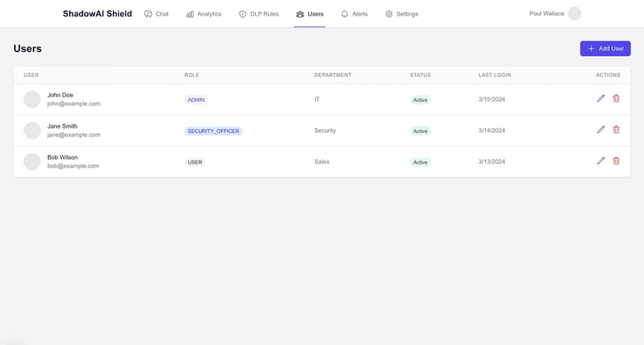The height and width of the screenshot is (345, 644).
Task: Go to the DLP Rules tab
Action: point(259,14)
